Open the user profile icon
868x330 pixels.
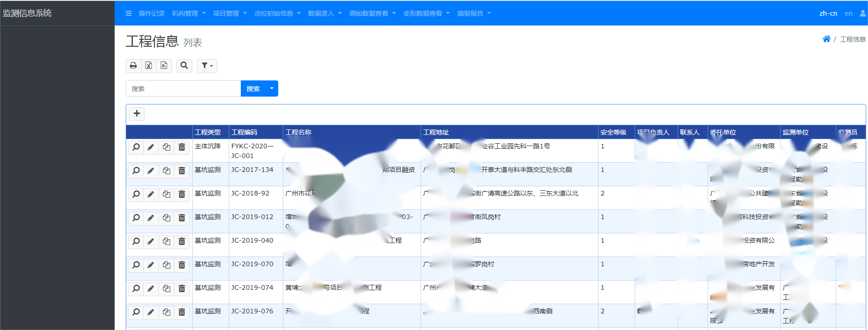click(862, 13)
